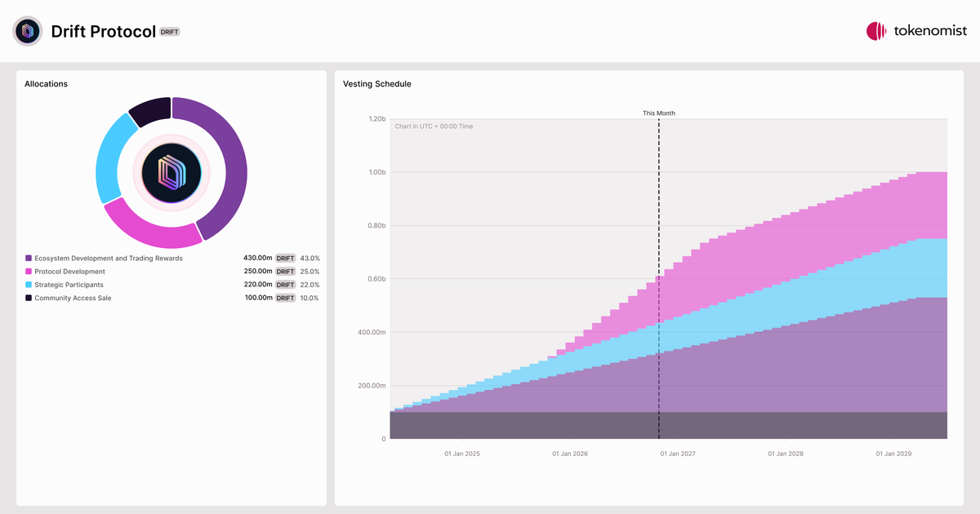Click the 100.00m allocation value
The image size is (980, 514).
(258, 298)
